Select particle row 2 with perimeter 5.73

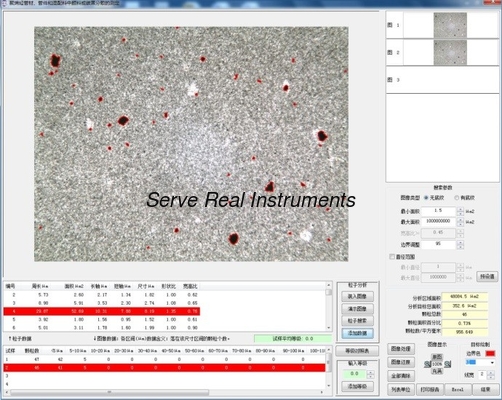(102, 295)
